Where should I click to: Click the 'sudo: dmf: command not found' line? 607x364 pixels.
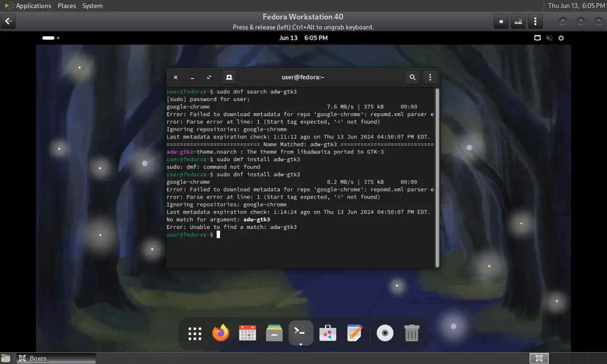(213, 167)
